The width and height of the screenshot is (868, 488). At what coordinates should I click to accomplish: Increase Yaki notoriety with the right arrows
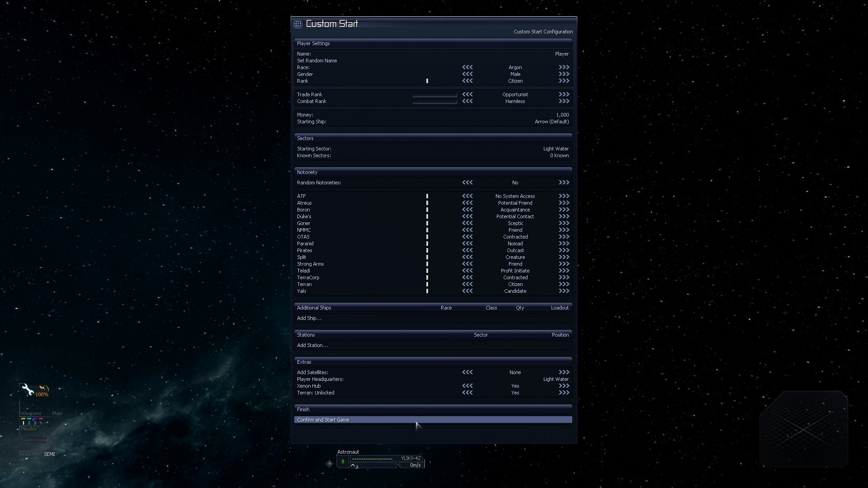[564, 291]
